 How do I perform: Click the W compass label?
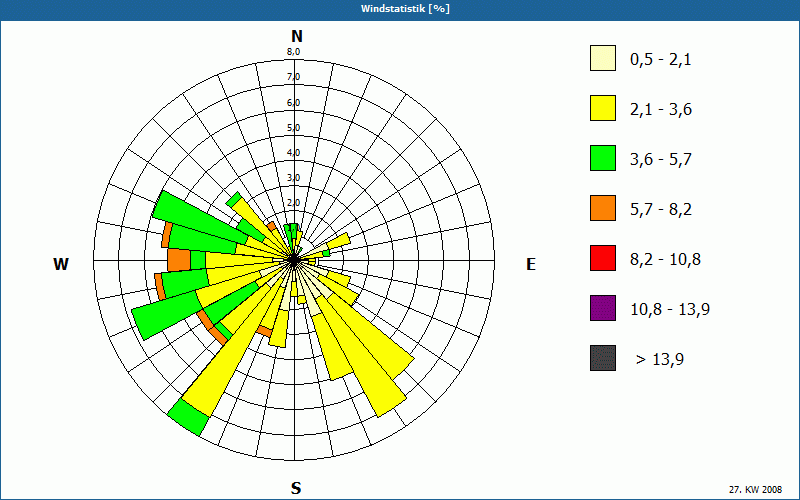[61, 264]
